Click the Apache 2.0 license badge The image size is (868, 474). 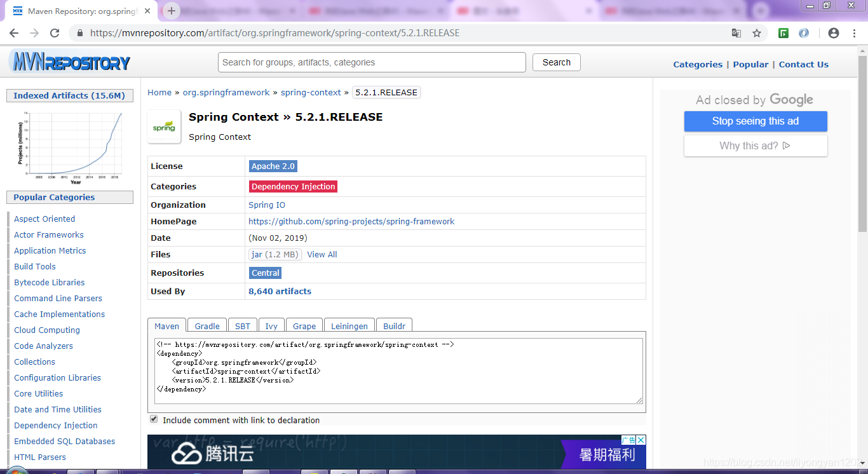[273, 166]
